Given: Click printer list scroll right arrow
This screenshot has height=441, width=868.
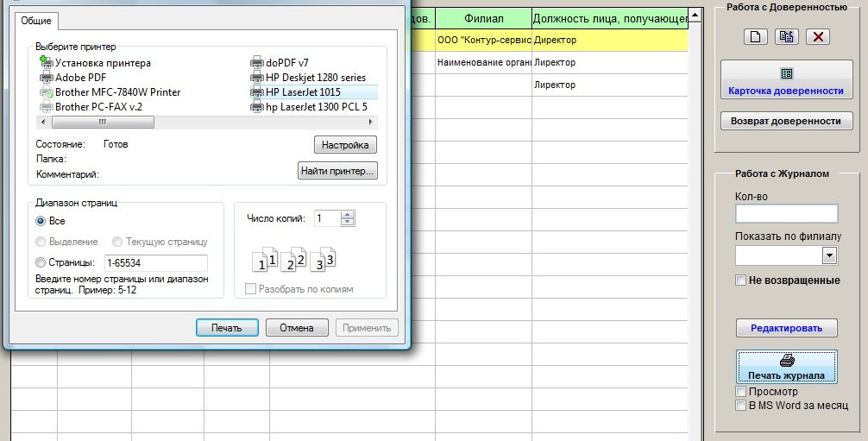Looking at the screenshot, I should [370, 122].
